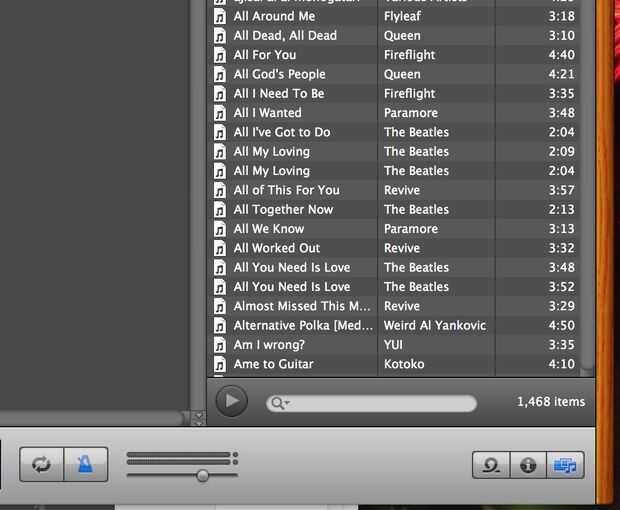Click Queen artist in All God's People row
The height and width of the screenshot is (510, 620).
pyautogui.click(x=402, y=75)
